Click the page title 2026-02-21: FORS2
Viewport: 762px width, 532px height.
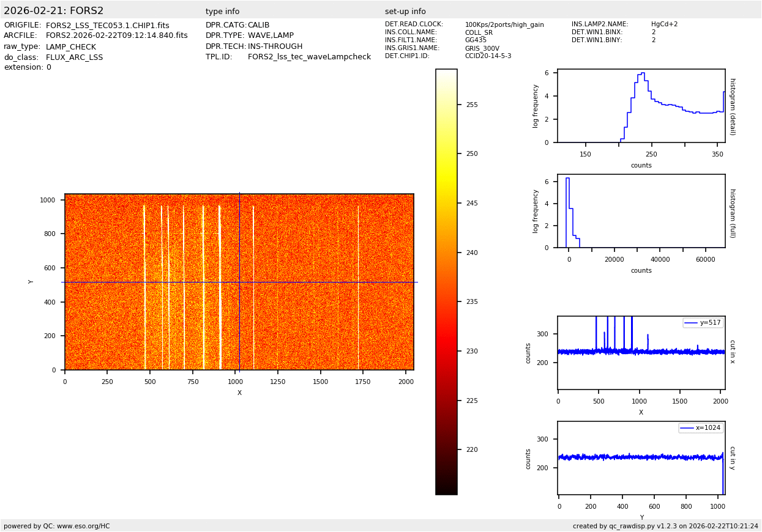click(x=54, y=11)
